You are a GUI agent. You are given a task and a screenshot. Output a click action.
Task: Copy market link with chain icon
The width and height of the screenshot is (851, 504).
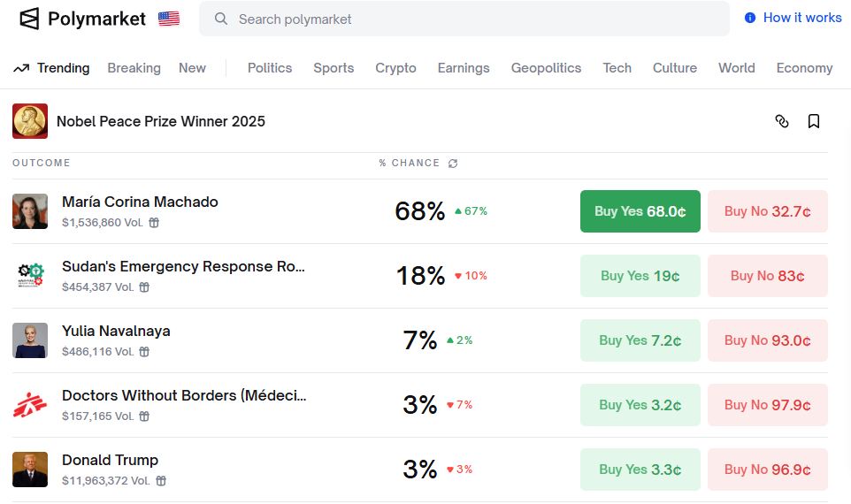[x=781, y=121]
